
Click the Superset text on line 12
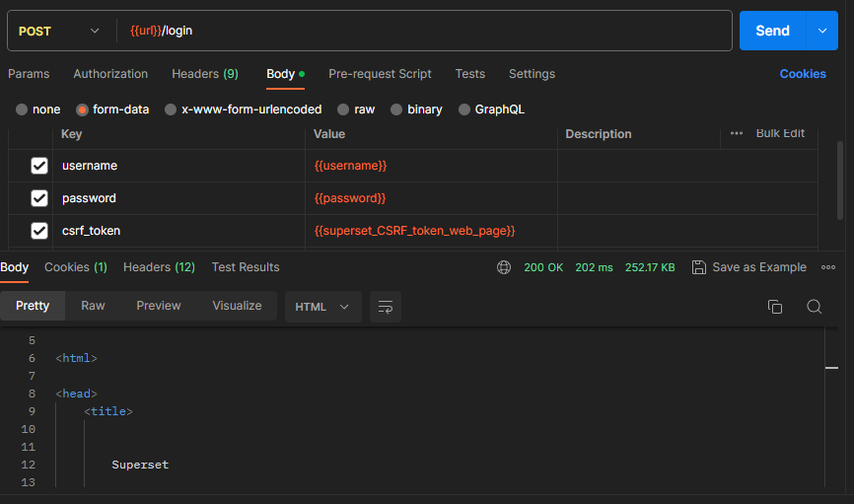point(140,465)
